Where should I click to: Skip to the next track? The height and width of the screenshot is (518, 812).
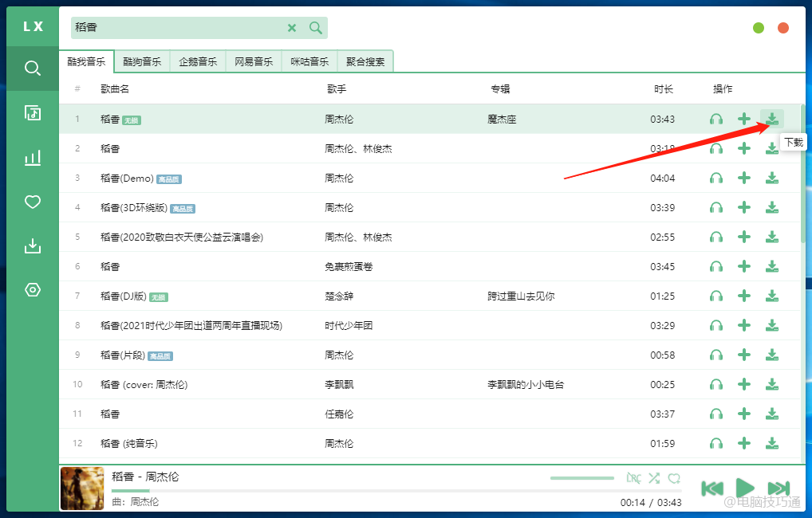[x=778, y=488]
